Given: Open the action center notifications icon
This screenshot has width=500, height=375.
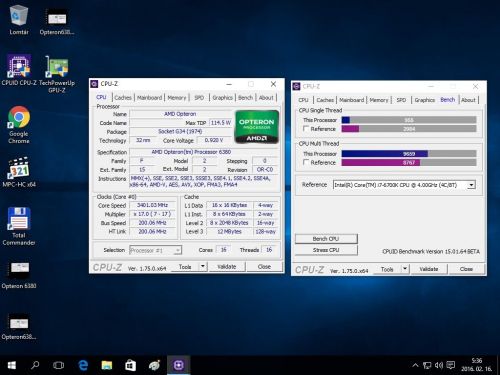Looking at the screenshot, I should coord(451,366).
